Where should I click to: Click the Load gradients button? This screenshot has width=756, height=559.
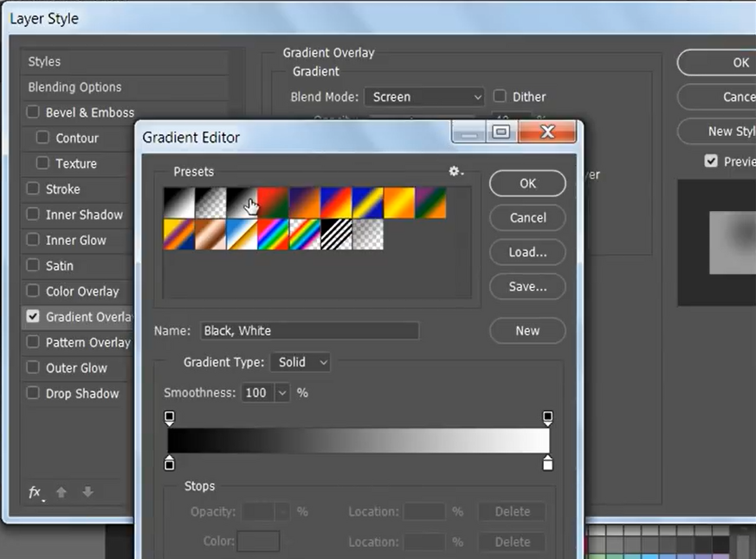tap(527, 252)
